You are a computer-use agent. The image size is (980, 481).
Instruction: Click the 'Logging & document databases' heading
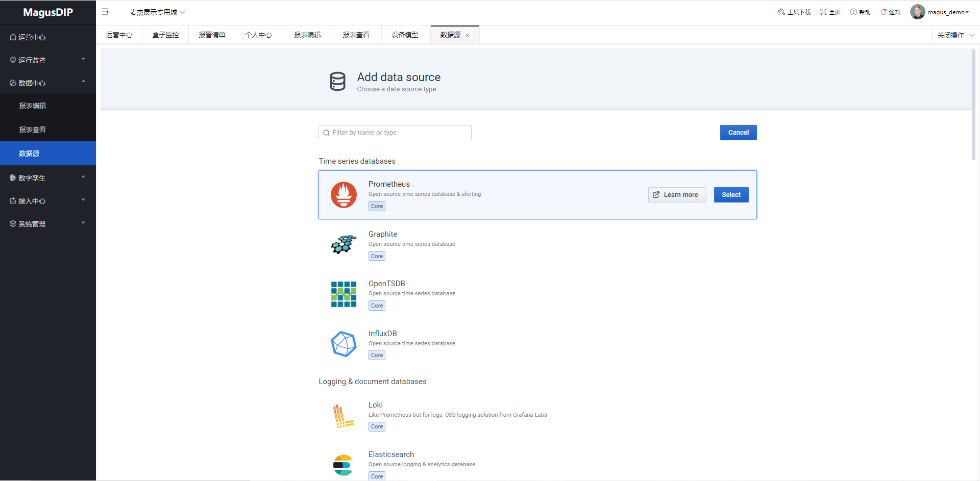(x=373, y=382)
